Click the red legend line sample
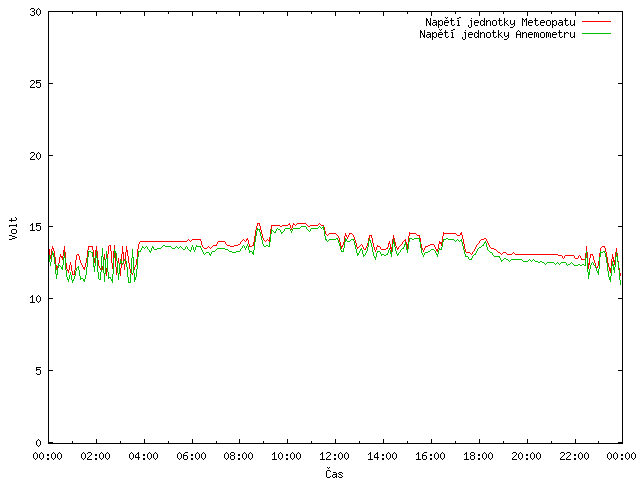The height and width of the screenshot is (480, 640). click(596, 22)
